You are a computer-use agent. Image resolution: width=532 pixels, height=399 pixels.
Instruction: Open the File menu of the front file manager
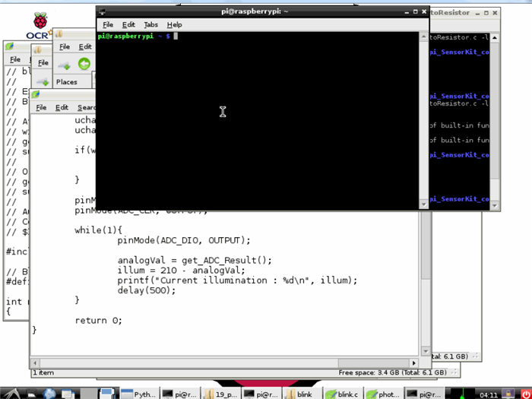coord(65,47)
